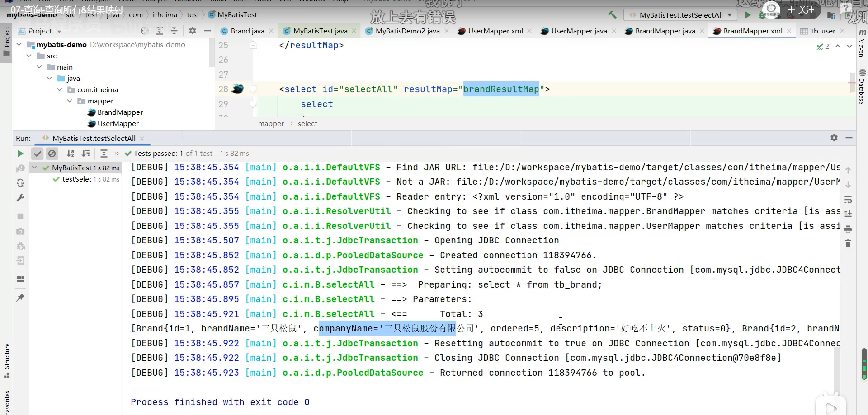
Task: Toggle show ignored tests filter
Action: pyautogui.click(x=52, y=154)
